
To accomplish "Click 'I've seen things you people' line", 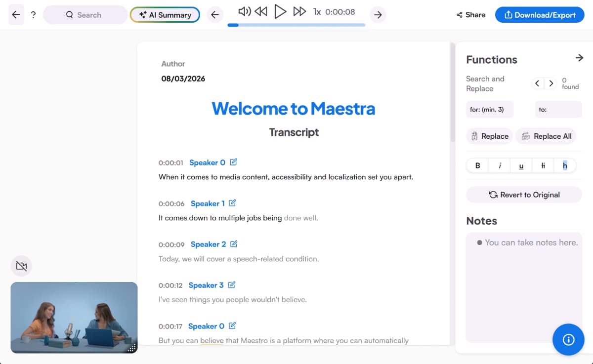I will click(233, 300).
